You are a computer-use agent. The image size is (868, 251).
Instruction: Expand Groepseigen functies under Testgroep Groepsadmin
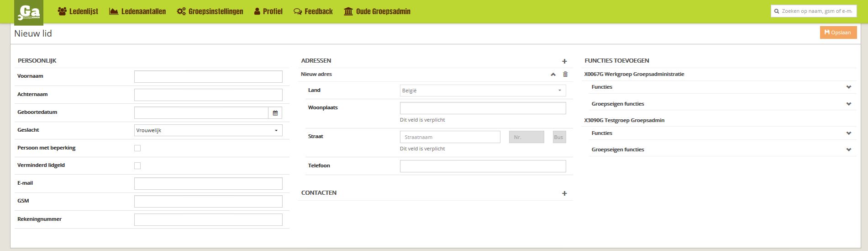pyautogui.click(x=848, y=150)
